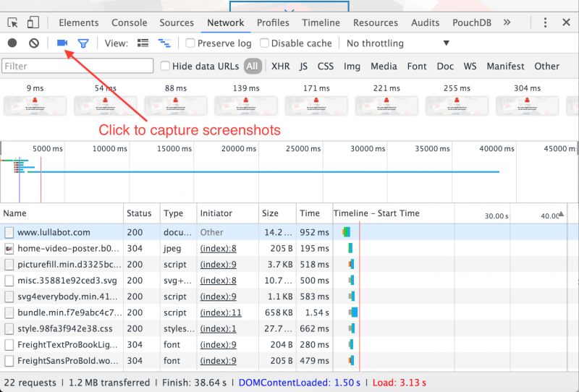Click the Filter text input field

pos(77,66)
